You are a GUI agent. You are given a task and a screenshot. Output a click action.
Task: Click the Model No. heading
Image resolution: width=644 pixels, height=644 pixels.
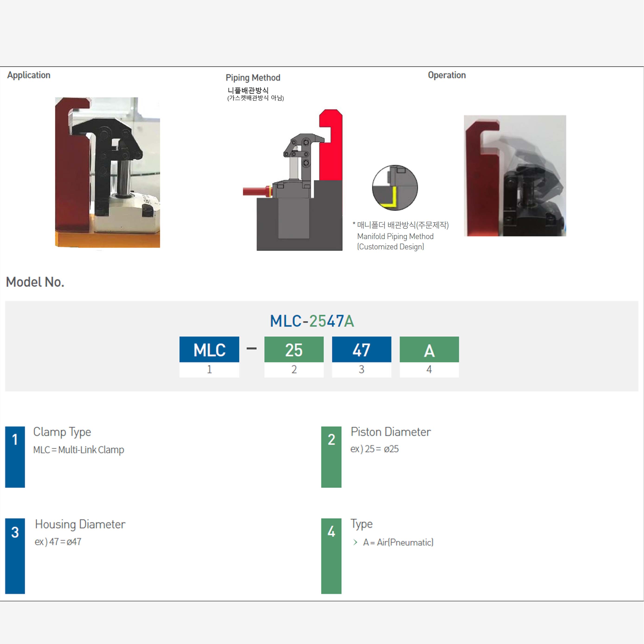35,282
